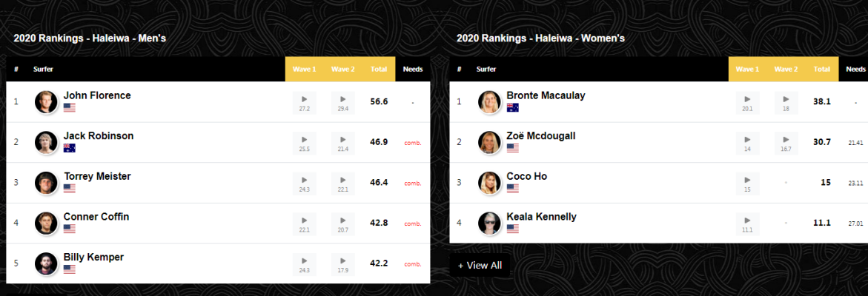Play John Florence's Wave 2 score 29.4
The height and width of the screenshot is (296, 868).
coord(343,103)
